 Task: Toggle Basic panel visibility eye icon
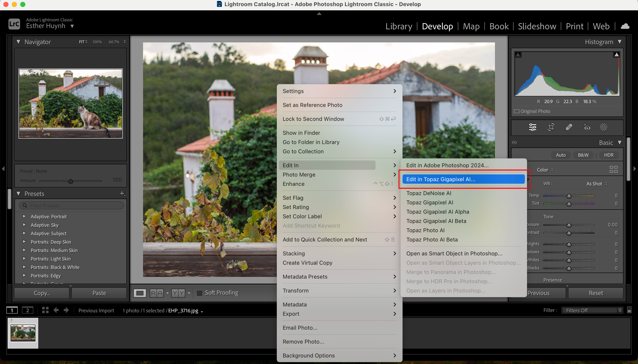point(514,142)
